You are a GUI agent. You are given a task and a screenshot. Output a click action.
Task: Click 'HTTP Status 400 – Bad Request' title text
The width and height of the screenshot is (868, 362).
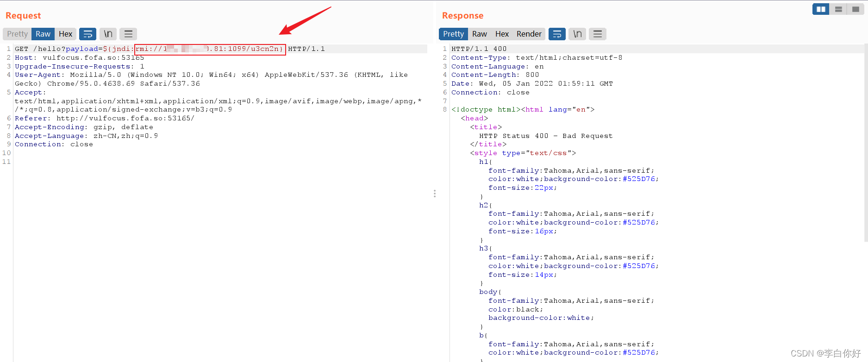pos(546,136)
